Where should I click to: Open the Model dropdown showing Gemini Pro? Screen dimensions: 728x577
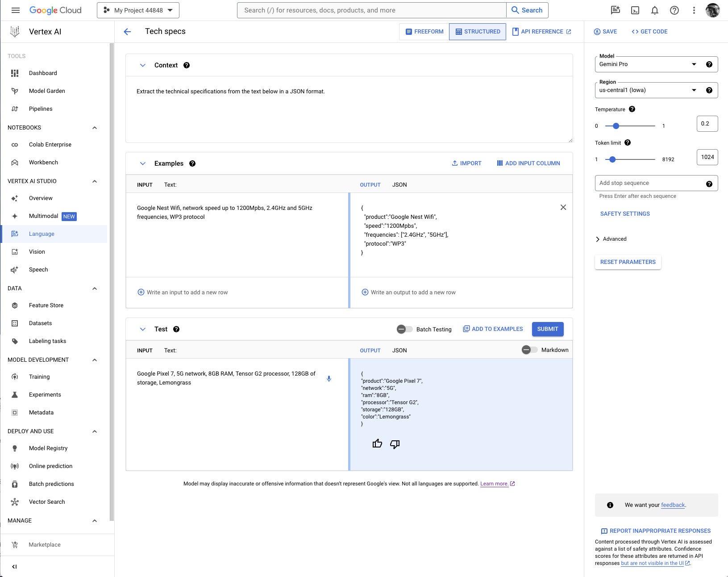pos(656,64)
